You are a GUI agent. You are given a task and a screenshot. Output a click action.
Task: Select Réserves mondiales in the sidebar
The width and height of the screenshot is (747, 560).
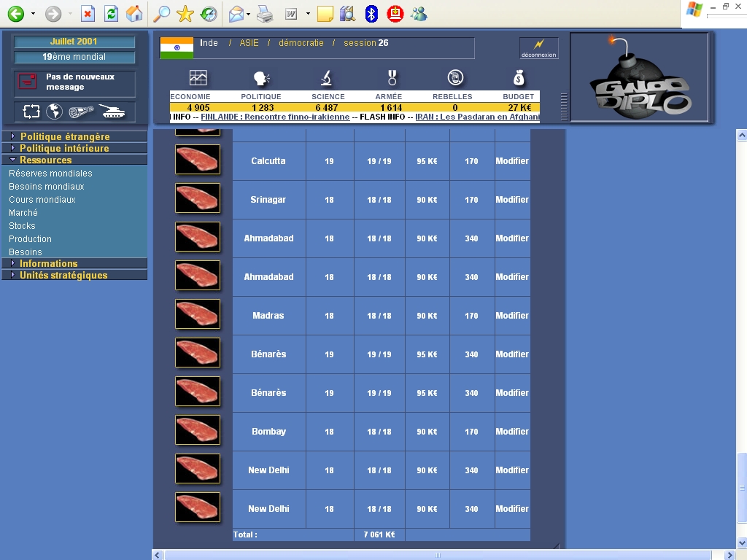tap(50, 174)
